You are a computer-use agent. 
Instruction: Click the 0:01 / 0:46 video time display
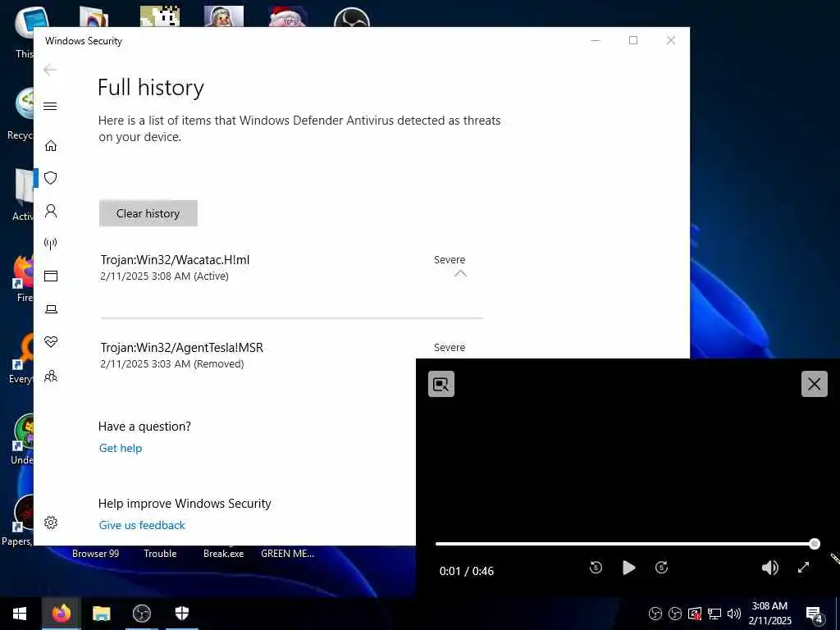pyautogui.click(x=466, y=571)
